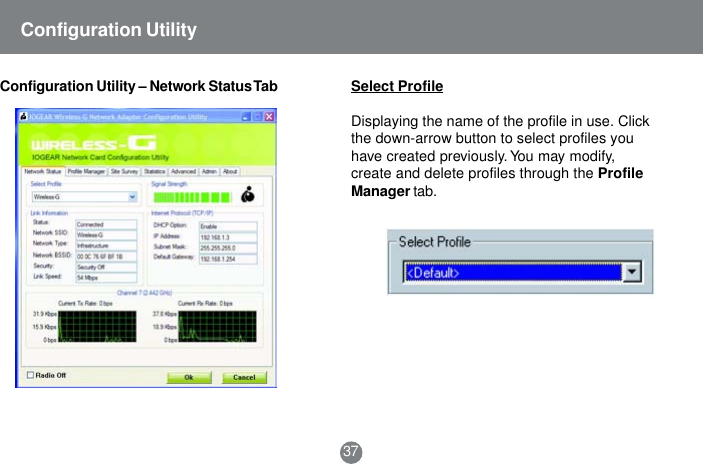This screenshot has height=464, width=703.
Task: Click the IOGEAR icon beside signal strength
Action: (x=248, y=195)
